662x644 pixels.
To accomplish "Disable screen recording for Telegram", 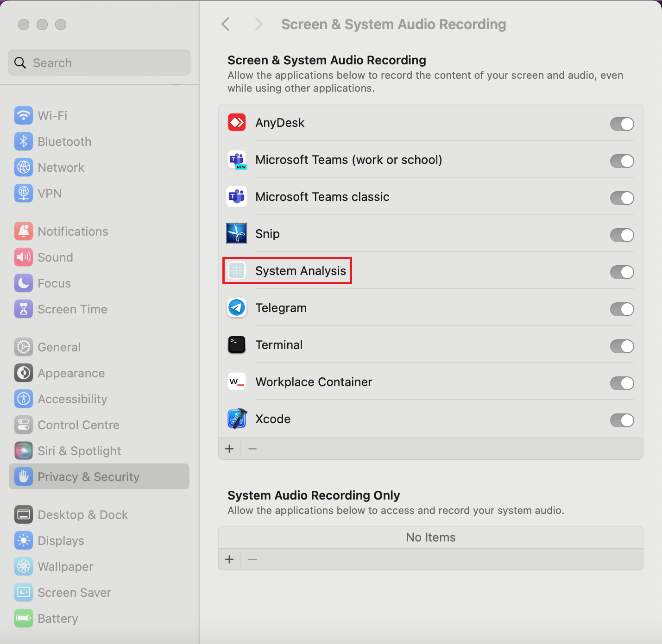I will (x=622, y=309).
